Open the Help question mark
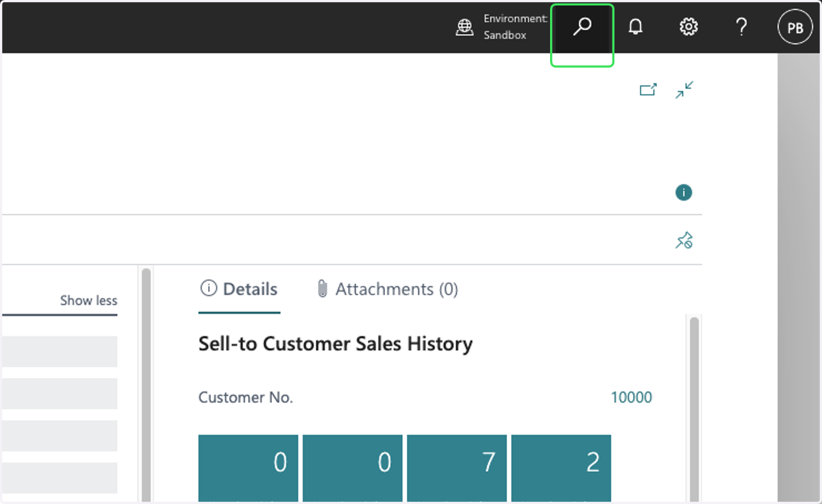The image size is (822, 504). 741,27
